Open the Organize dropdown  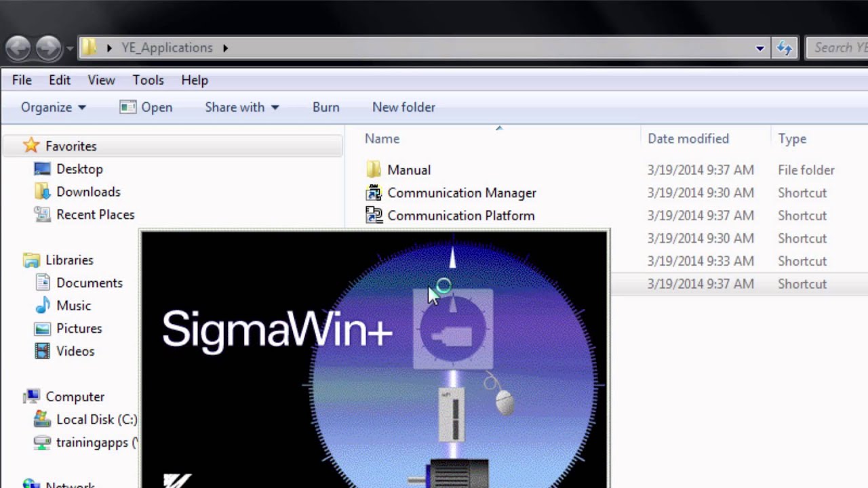(53, 107)
